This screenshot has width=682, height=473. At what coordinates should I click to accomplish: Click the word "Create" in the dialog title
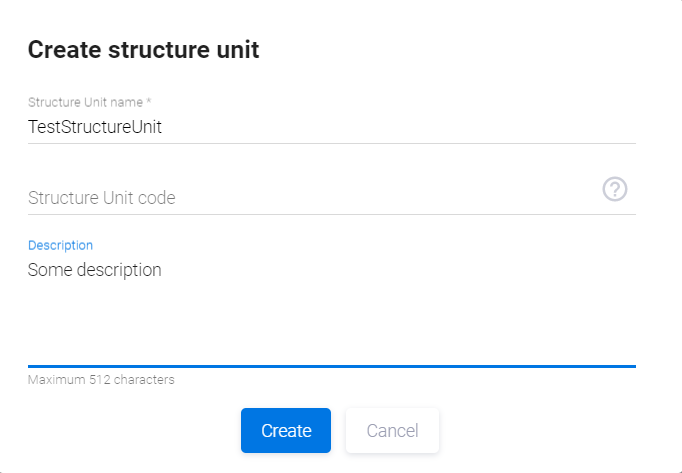coord(64,50)
